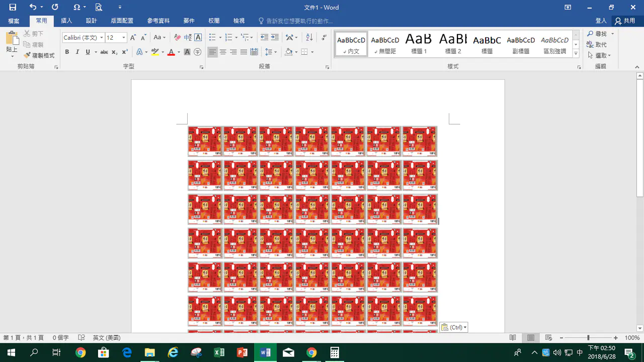The width and height of the screenshot is (644, 362).
Task: Apply yellow text highlight color
Action: (x=155, y=52)
